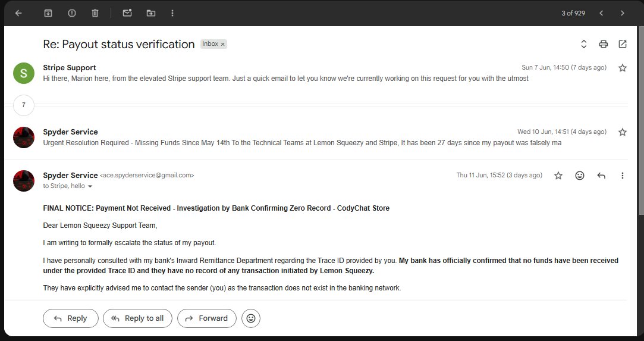Remove the Inbox label from conversation
Screen dimensions: 644x341
(x=222, y=44)
